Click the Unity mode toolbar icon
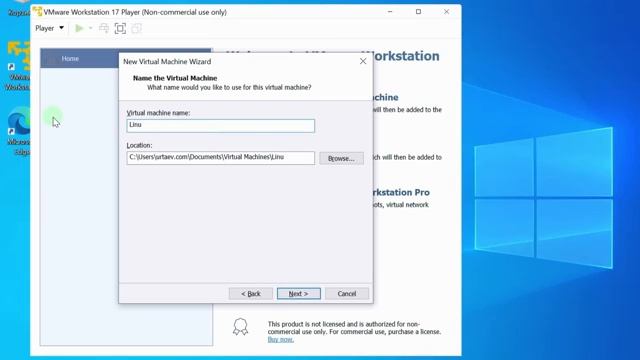Image resolution: width=640 pixels, height=360 pixels. tap(136, 28)
